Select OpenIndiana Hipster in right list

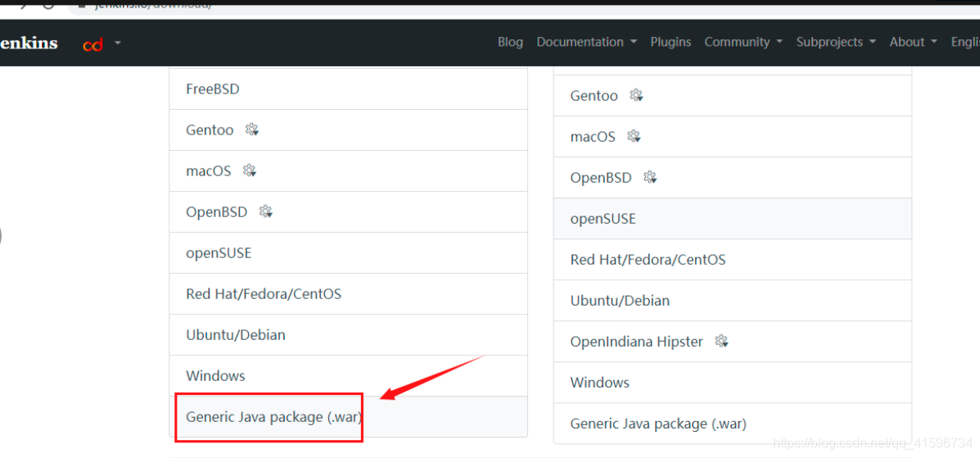(733, 342)
